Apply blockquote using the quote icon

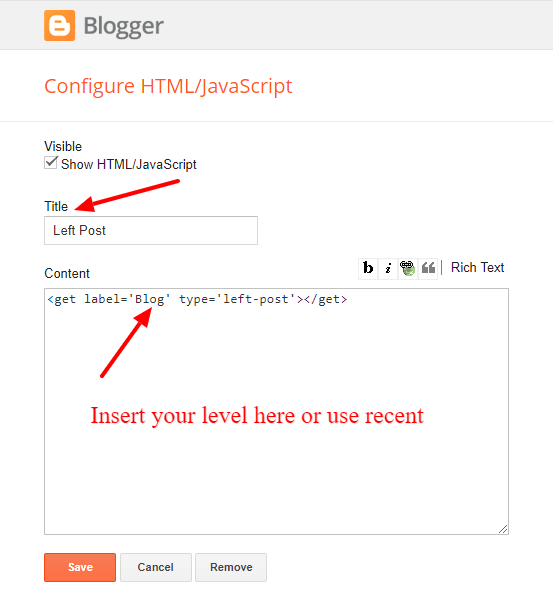(x=428, y=268)
